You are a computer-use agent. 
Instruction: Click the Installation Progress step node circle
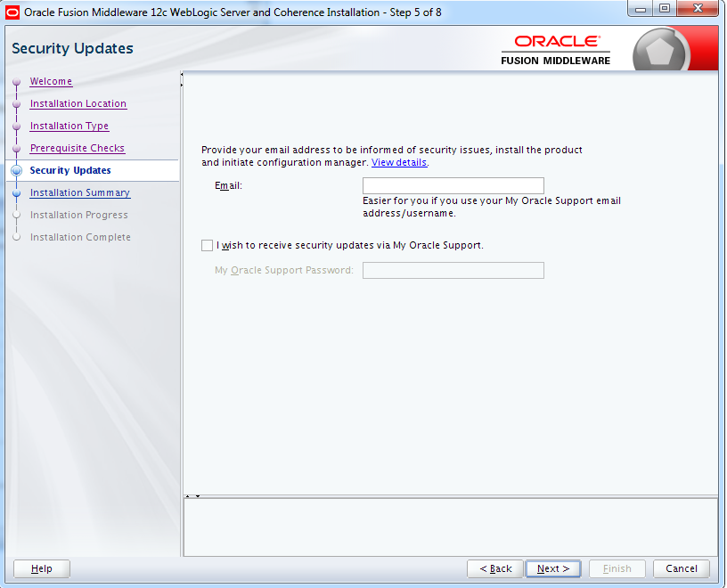[x=15, y=215]
